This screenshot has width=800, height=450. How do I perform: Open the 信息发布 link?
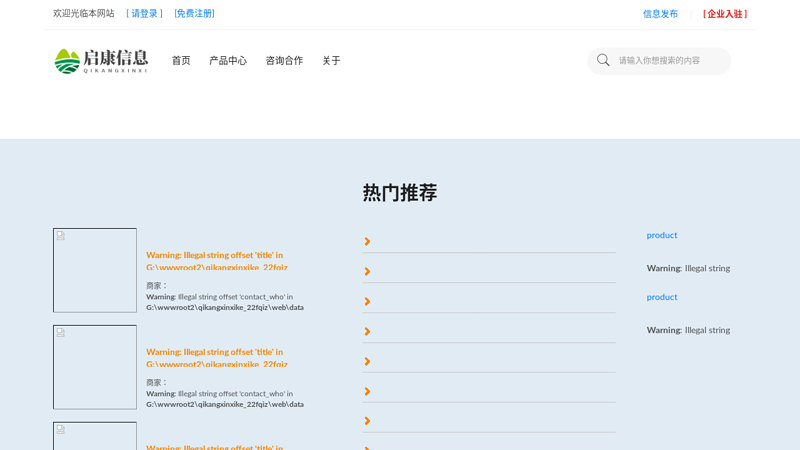click(660, 14)
